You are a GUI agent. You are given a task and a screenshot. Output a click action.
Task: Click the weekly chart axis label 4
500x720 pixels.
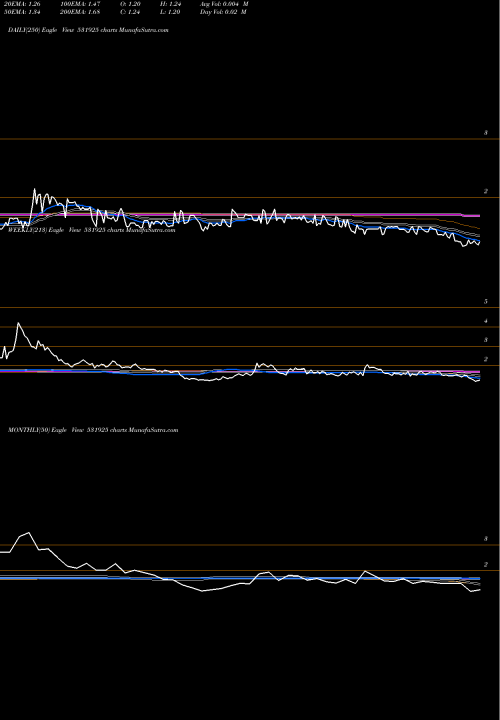click(486, 321)
